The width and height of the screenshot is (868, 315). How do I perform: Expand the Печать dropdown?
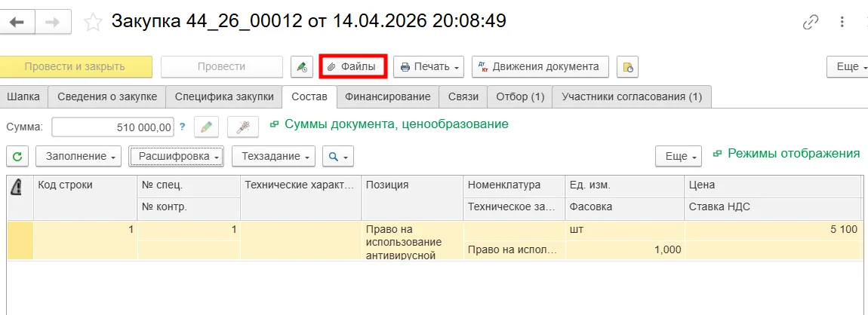[430, 67]
